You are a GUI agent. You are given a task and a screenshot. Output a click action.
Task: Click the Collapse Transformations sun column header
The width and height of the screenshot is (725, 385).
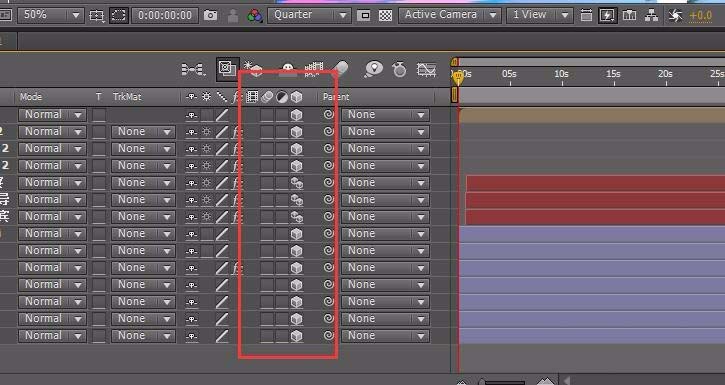(206, 97)
